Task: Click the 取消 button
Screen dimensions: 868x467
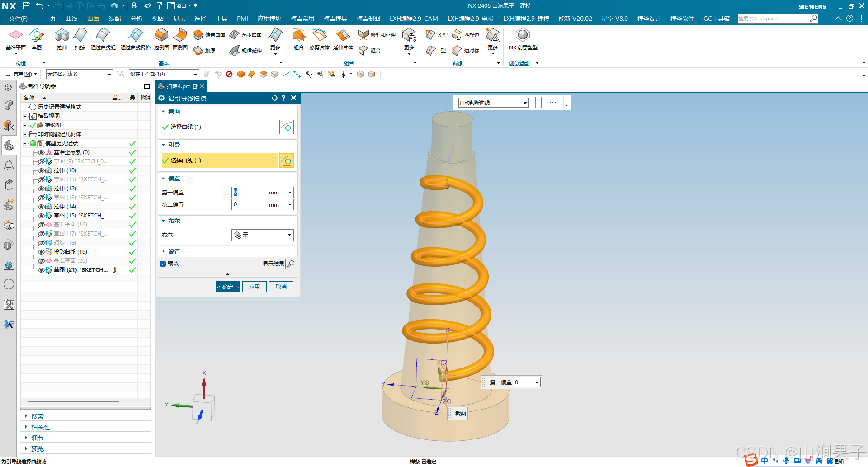Action: (281, 287)
